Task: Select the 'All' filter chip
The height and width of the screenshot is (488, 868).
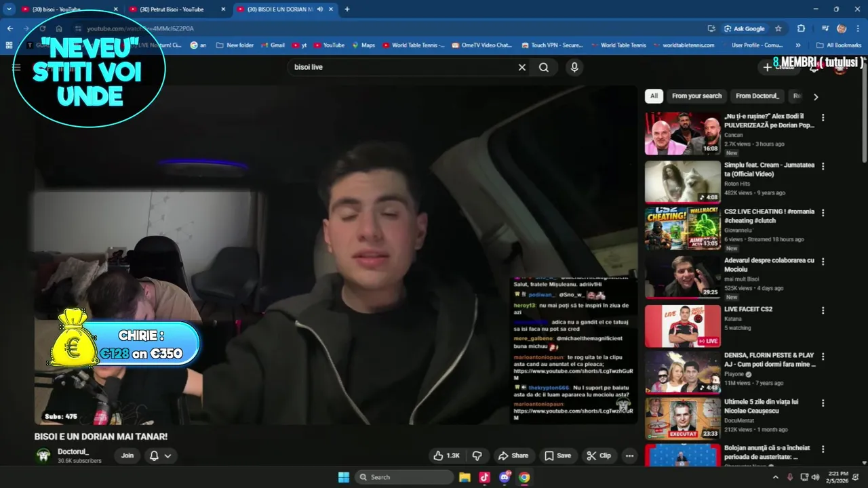Action: pyautogui.click(x=654, y=96)
